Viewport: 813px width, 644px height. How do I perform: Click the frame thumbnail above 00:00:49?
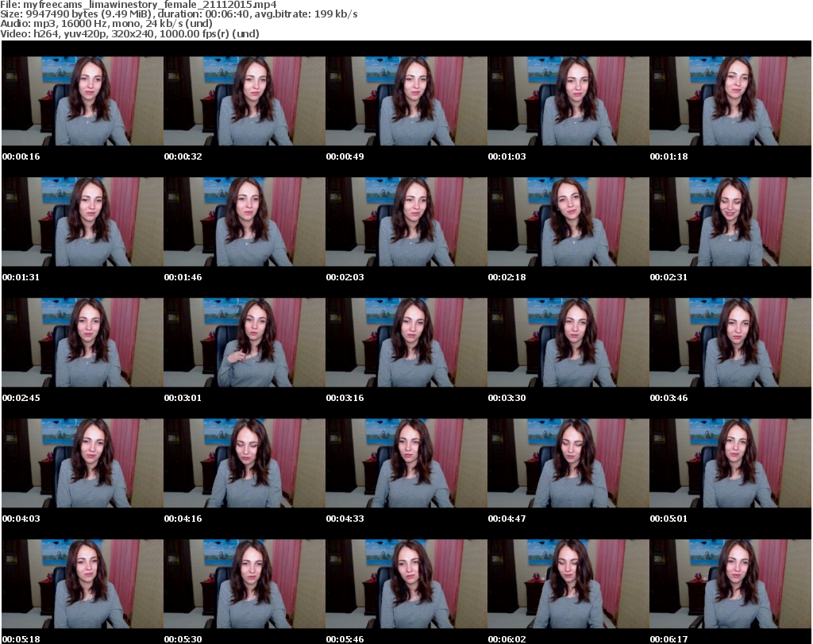[x=406, y=101]
